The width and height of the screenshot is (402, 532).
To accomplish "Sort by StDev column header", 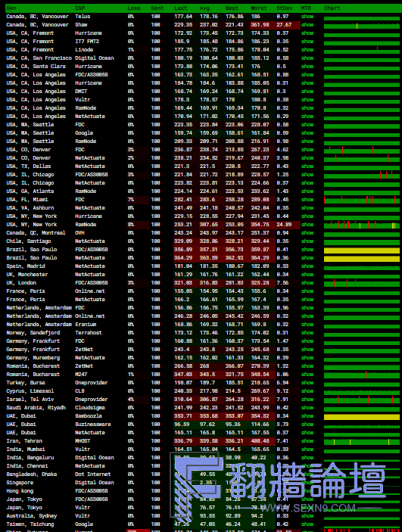I will (284, 8).
